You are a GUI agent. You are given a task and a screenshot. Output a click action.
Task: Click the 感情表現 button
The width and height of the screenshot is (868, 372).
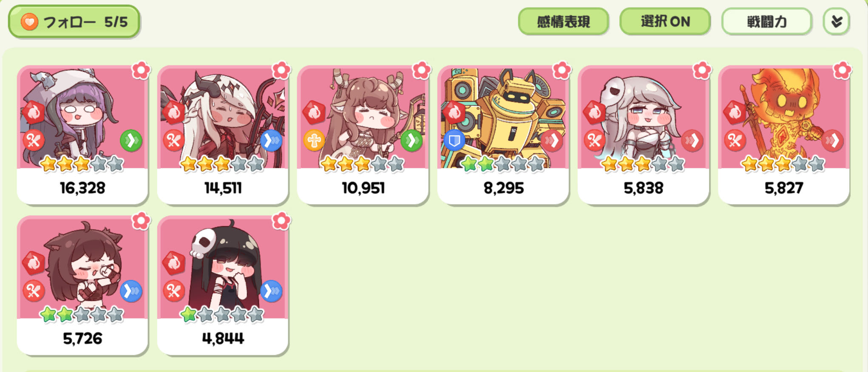click(x=563, y=21)
